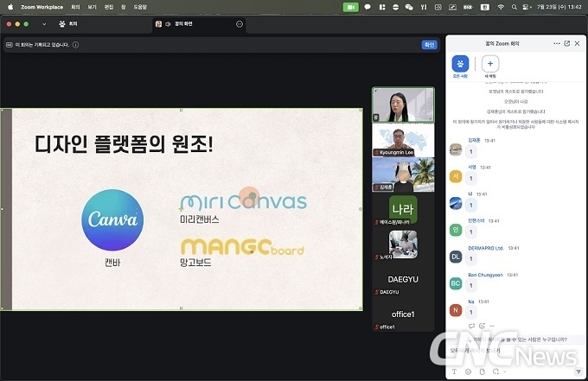The width and height of the screenshot is (588, 381).
Task: Click the DL avatar of DERMAPRO Ltd.
Action: 456,257
